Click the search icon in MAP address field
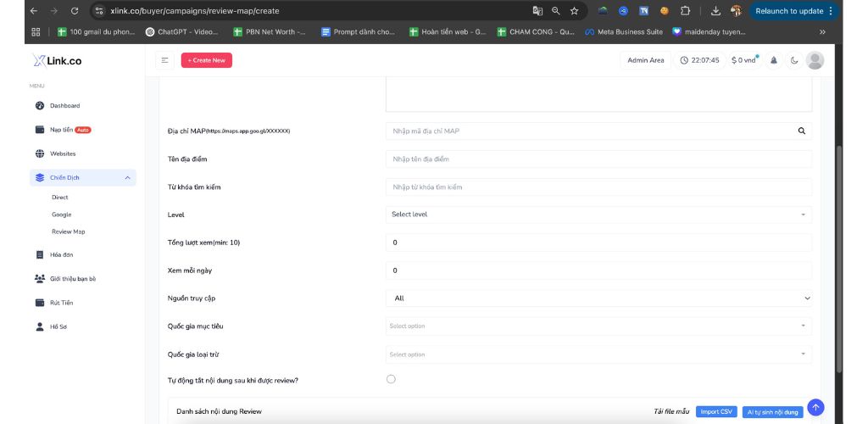 tap(802, 131)
